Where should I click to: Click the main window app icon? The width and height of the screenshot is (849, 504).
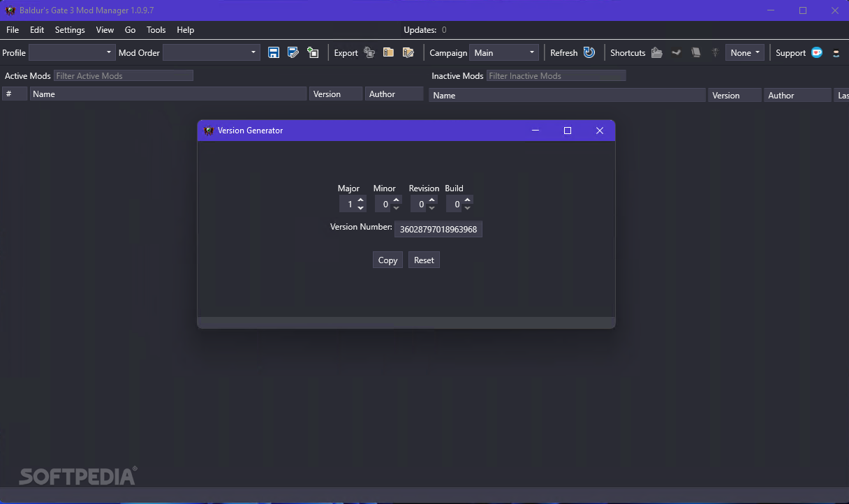pos(10,10)
